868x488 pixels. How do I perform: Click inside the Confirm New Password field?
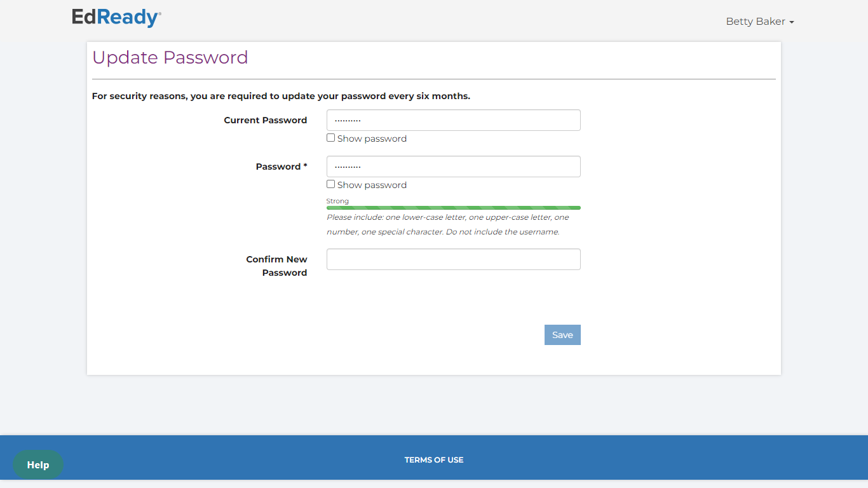[x=453, y=259]
